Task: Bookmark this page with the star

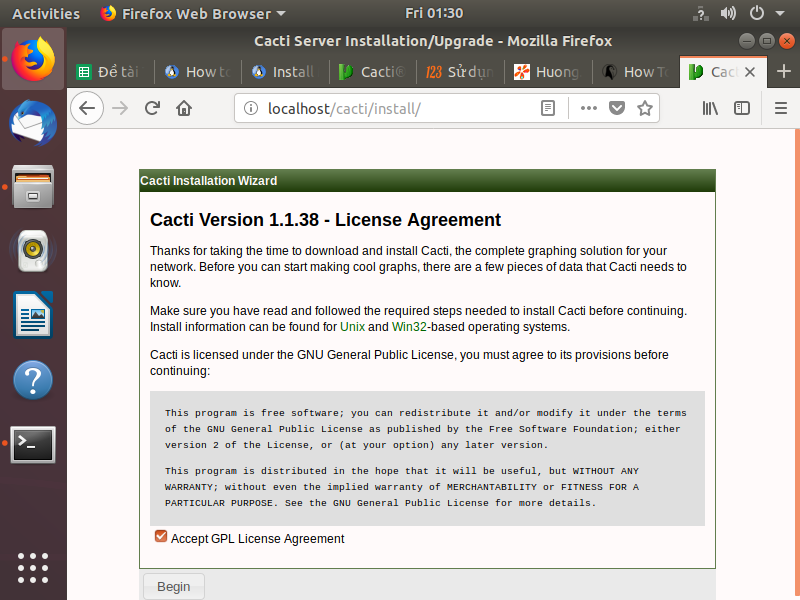Action: point(645,108)
